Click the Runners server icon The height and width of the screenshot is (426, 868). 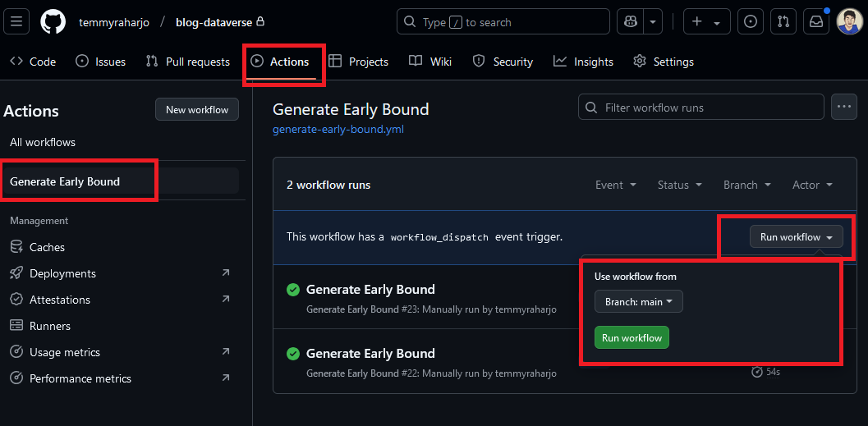pyautogui.click(x=16, y=326)
